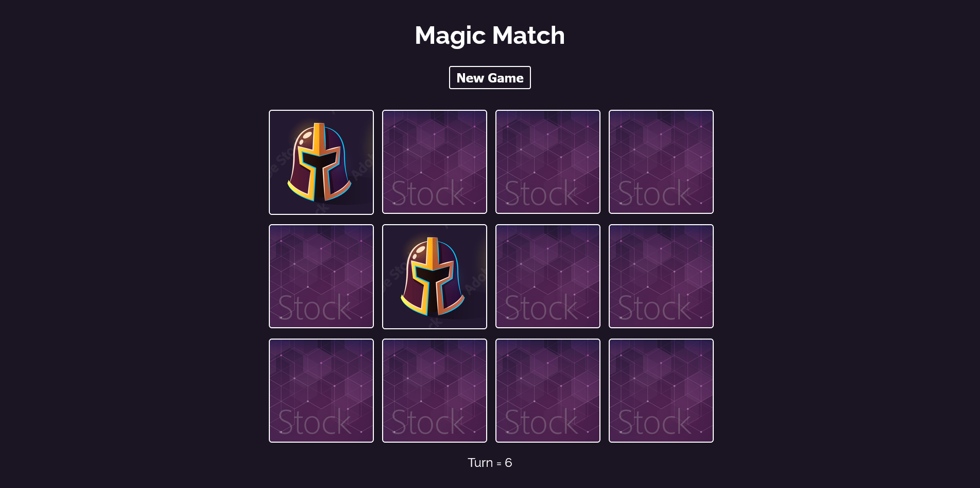The image size is (980, 488).
Task: Flip the last card in the middle row
Action: pos(661,276)
